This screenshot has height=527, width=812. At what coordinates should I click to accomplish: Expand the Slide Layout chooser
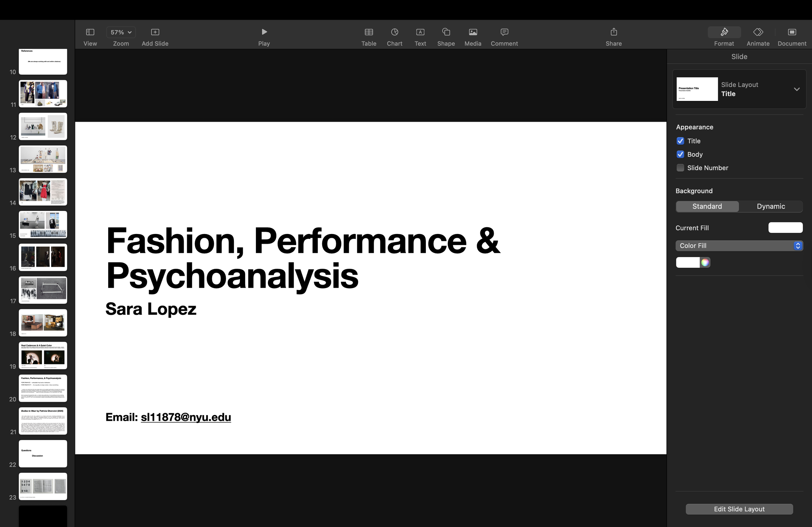(x=796, y=89)
